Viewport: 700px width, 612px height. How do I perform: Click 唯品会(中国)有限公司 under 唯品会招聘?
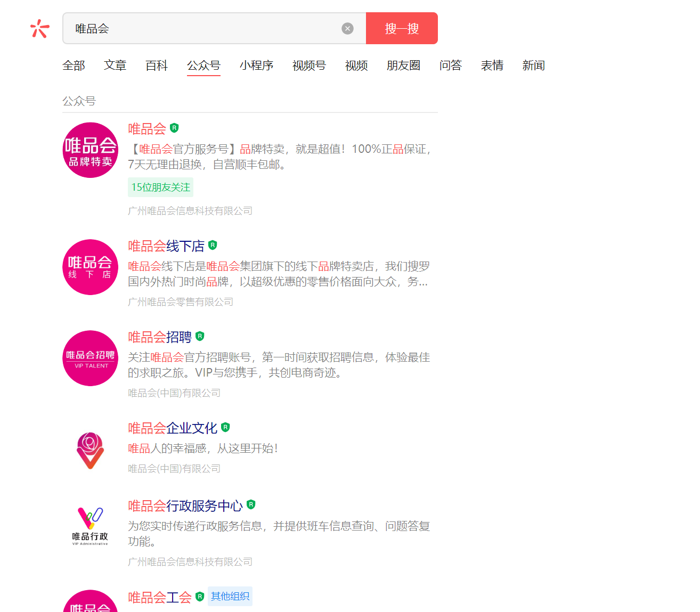[174, 393]
